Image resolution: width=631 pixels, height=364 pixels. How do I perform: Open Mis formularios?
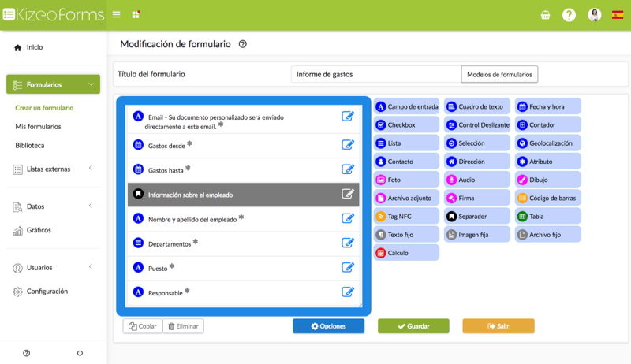(x=38, y=127)
